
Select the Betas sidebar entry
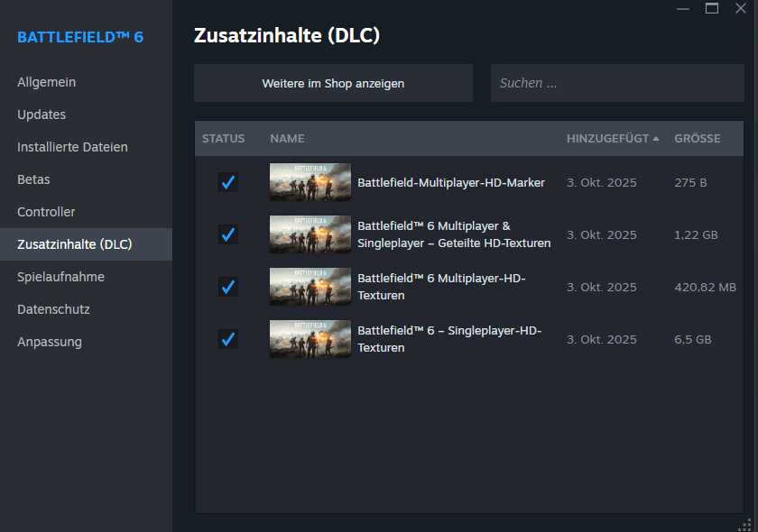click(x=34, y=179)
